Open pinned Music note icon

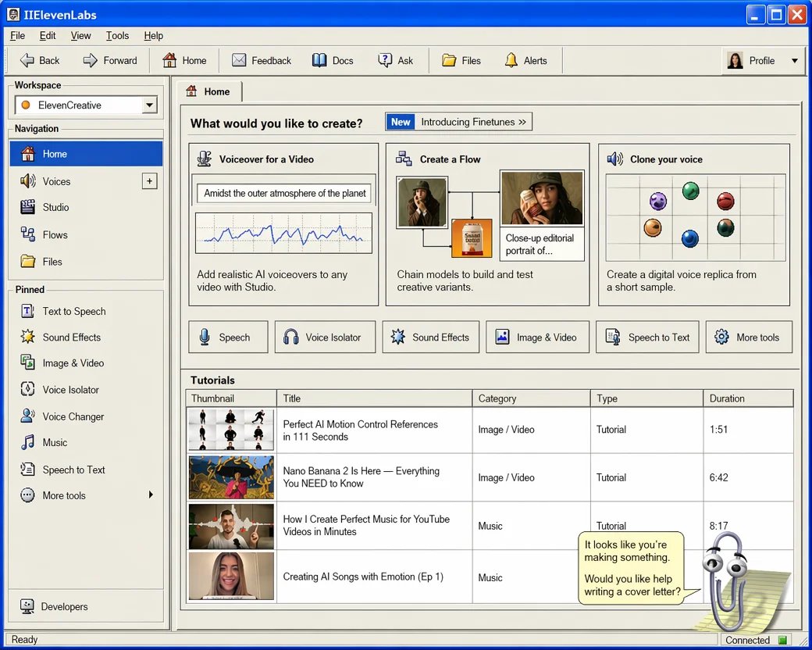pyautogui.click(x=28, y=442)
